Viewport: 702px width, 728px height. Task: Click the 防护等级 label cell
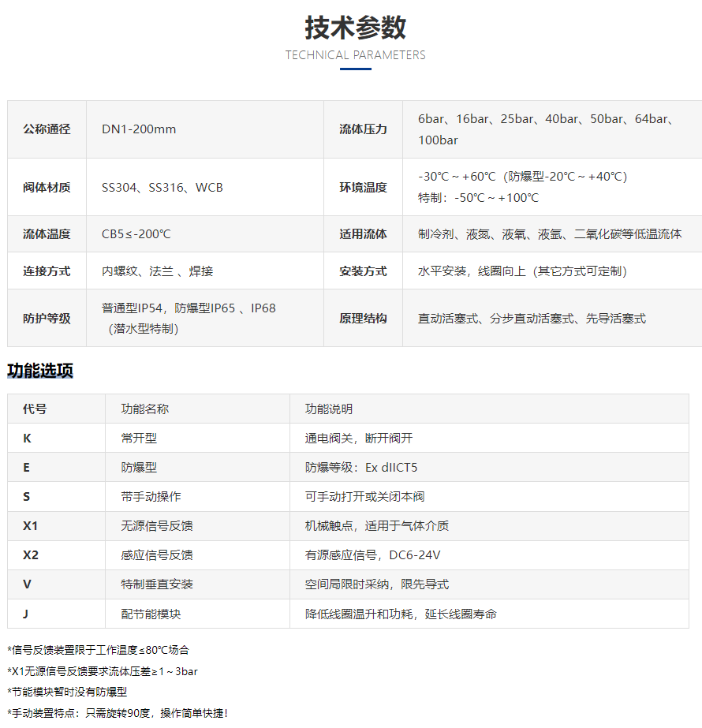click(x=47, y=319)
